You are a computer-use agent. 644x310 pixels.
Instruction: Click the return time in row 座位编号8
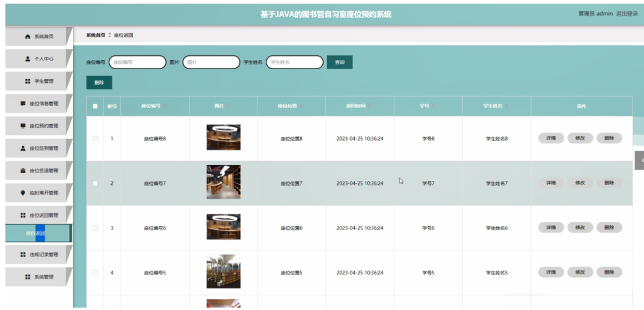[x=360, y=139]
